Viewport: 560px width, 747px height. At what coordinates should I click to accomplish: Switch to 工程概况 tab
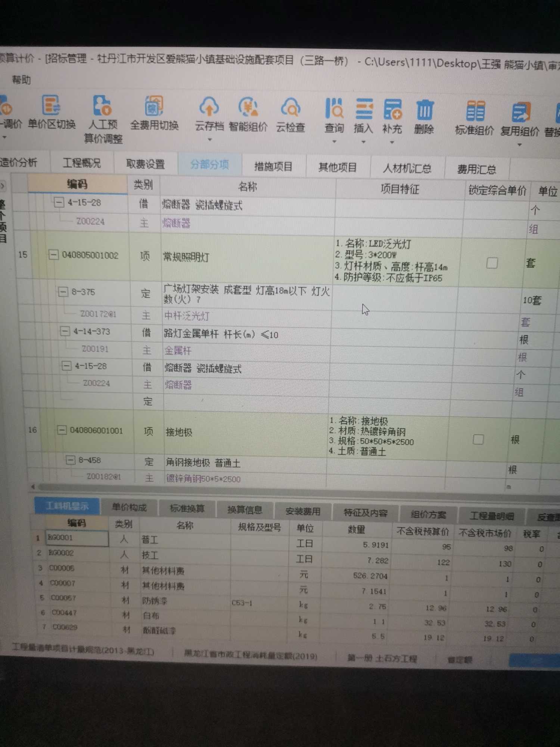tap(82, 163)
